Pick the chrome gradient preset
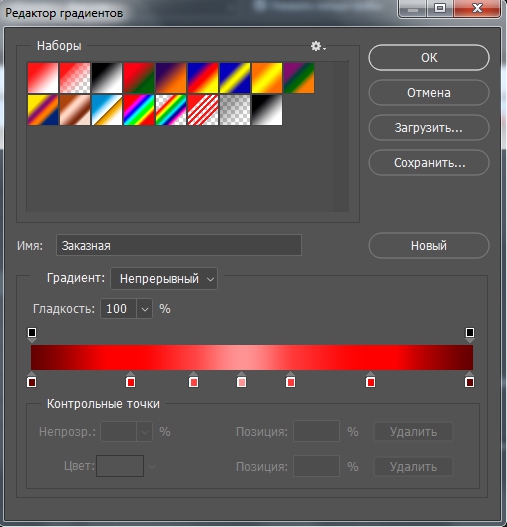 (107, 110)
